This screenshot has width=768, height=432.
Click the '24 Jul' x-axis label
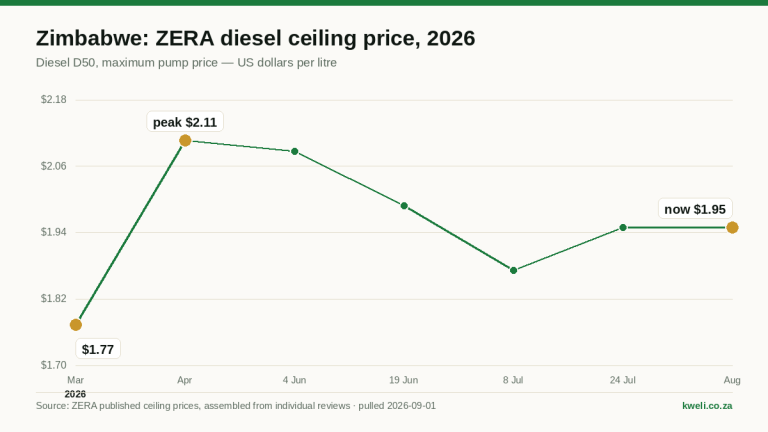623,380
